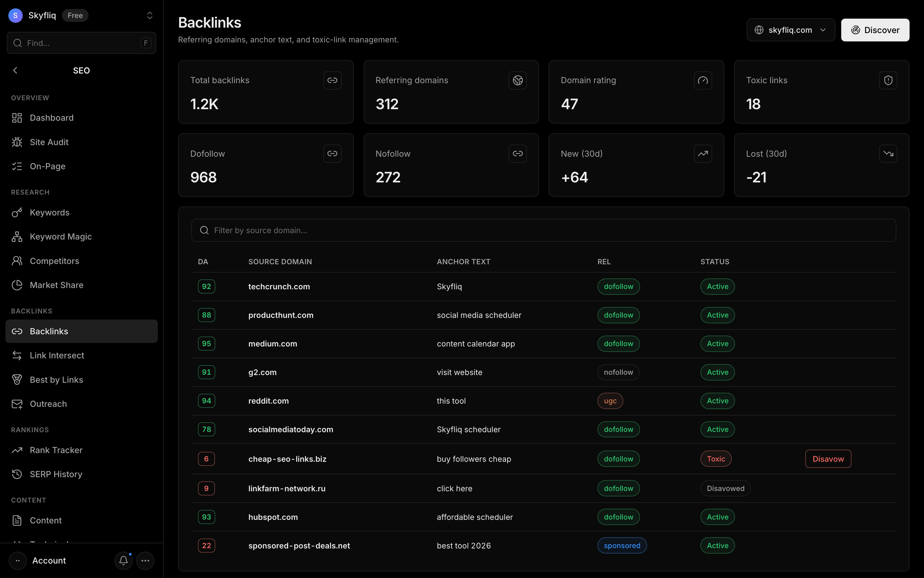This screenshot has width=924, height=578.
Task: Click the Anchor Text column header
Action: coord(464,262)
